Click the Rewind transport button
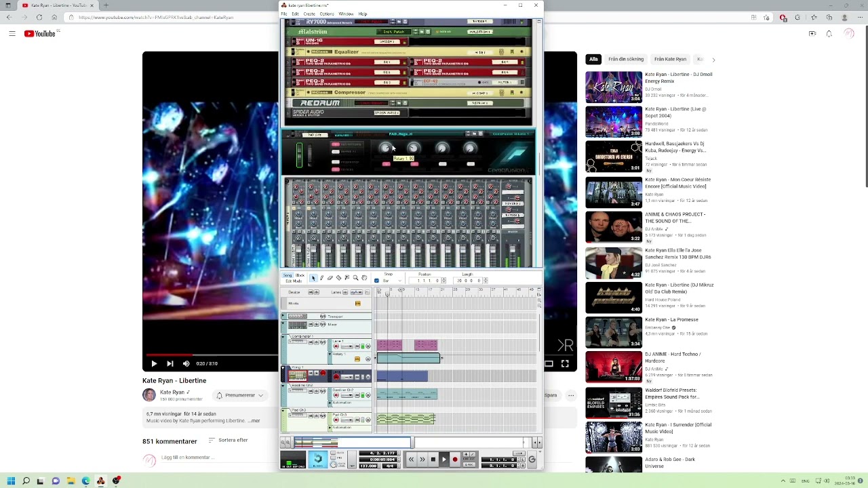 click(411, 460)
